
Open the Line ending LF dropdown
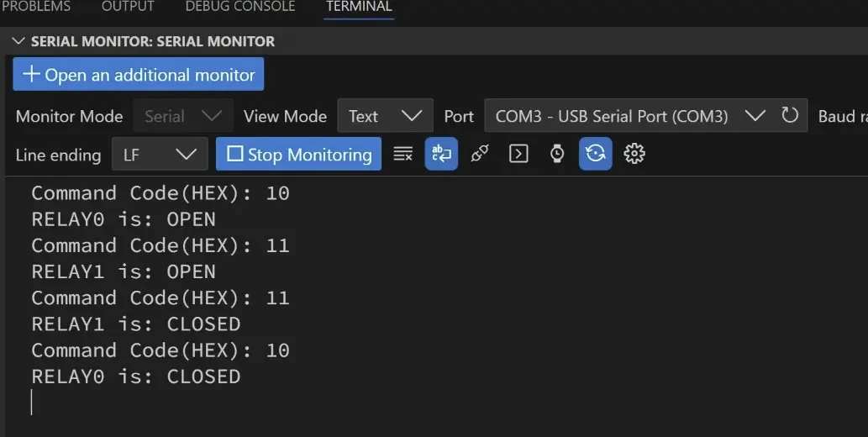[x=159, y=155]
